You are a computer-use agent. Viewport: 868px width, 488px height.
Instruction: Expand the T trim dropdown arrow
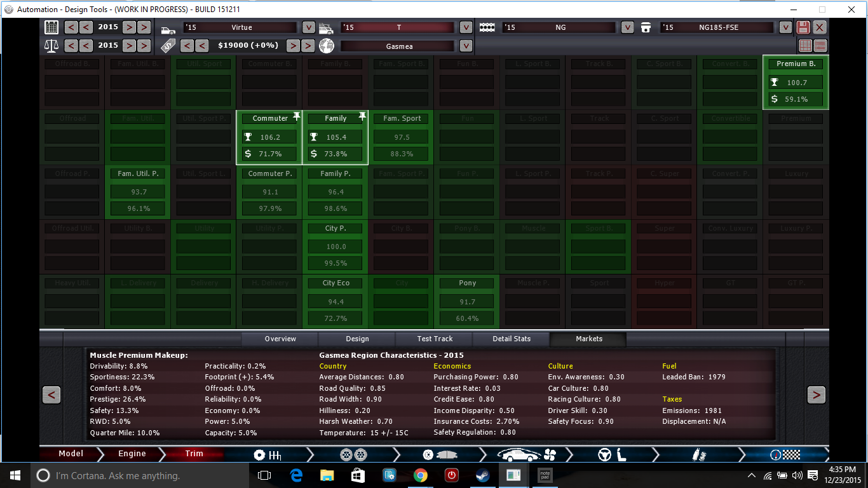pos(466,27)
